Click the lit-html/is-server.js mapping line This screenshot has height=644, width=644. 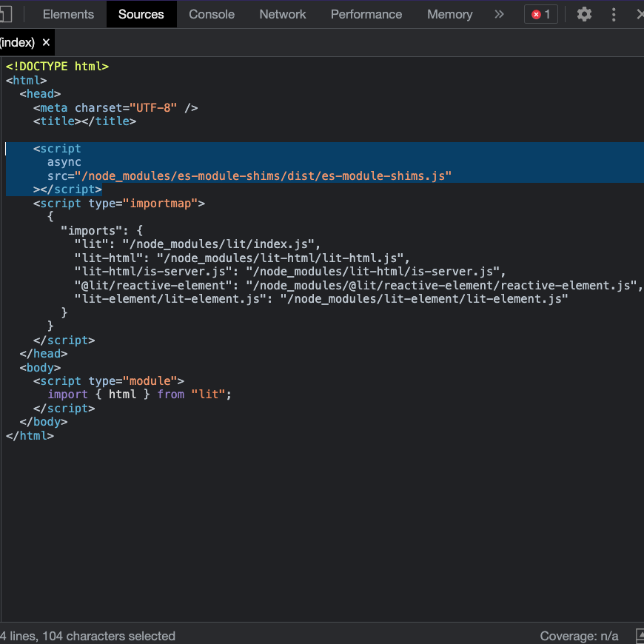[290, 272]
